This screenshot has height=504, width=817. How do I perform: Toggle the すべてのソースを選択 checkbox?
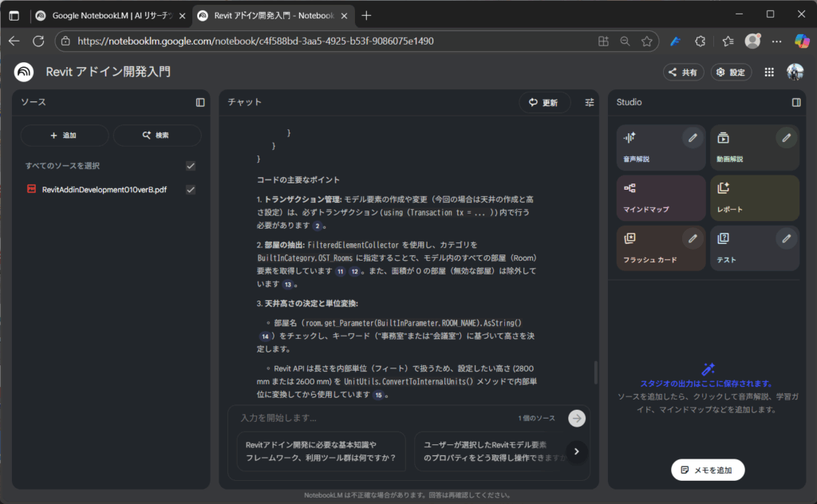tap(190, 166)
